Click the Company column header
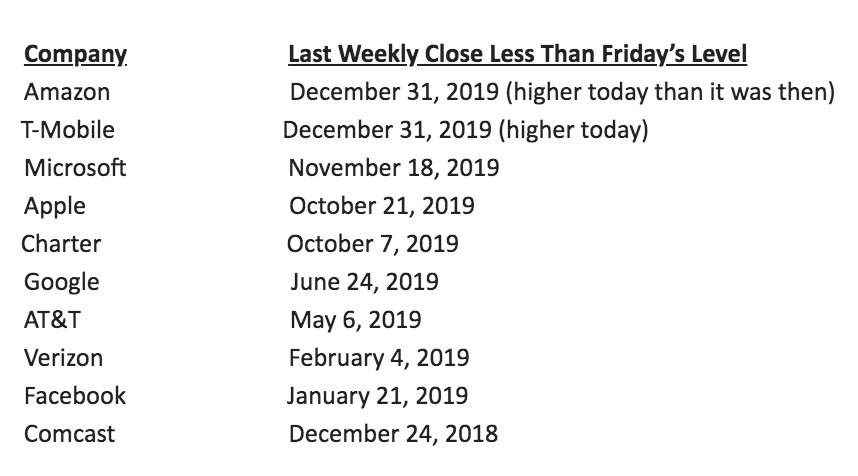This screenshot has height=476, width=858. [75, 55]
